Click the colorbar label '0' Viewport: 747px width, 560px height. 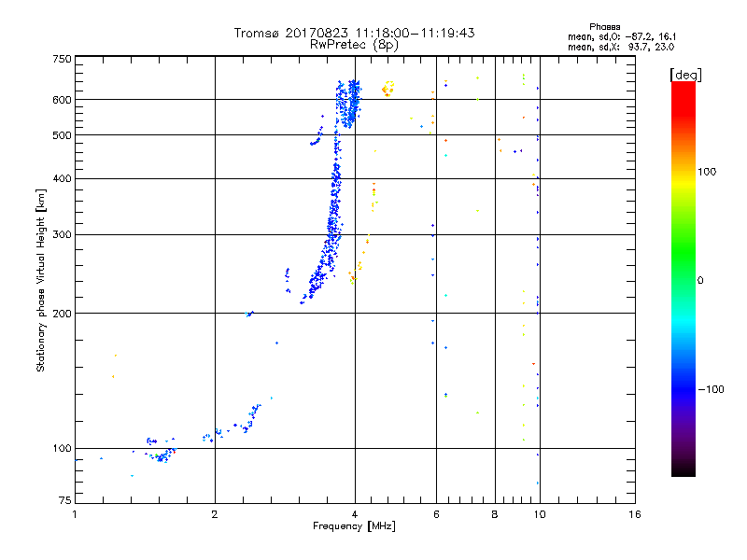700,280
